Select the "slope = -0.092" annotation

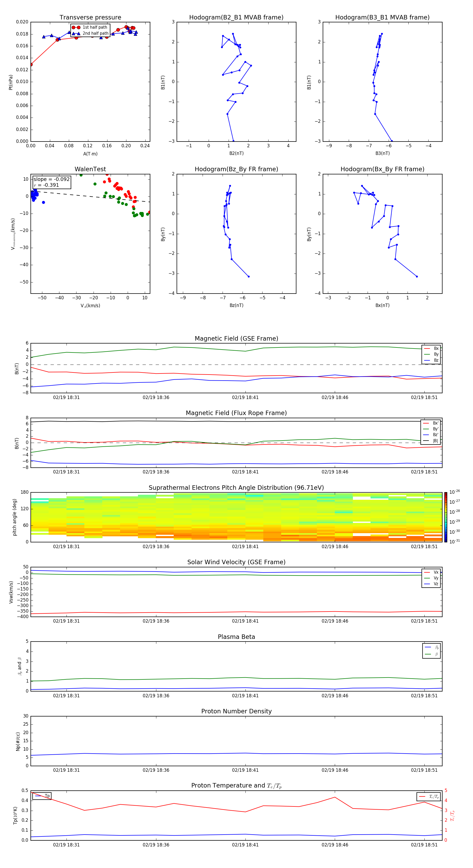click(52, 179)
